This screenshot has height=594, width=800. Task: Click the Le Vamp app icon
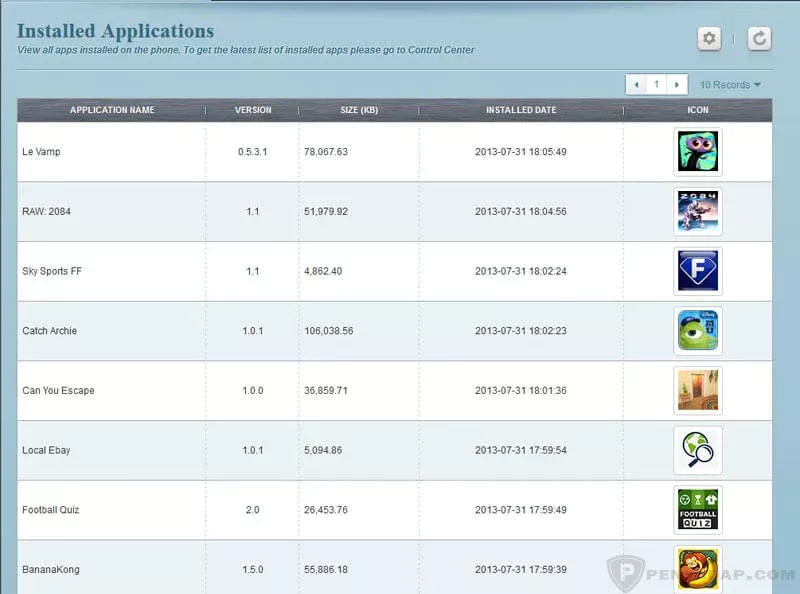697,151
